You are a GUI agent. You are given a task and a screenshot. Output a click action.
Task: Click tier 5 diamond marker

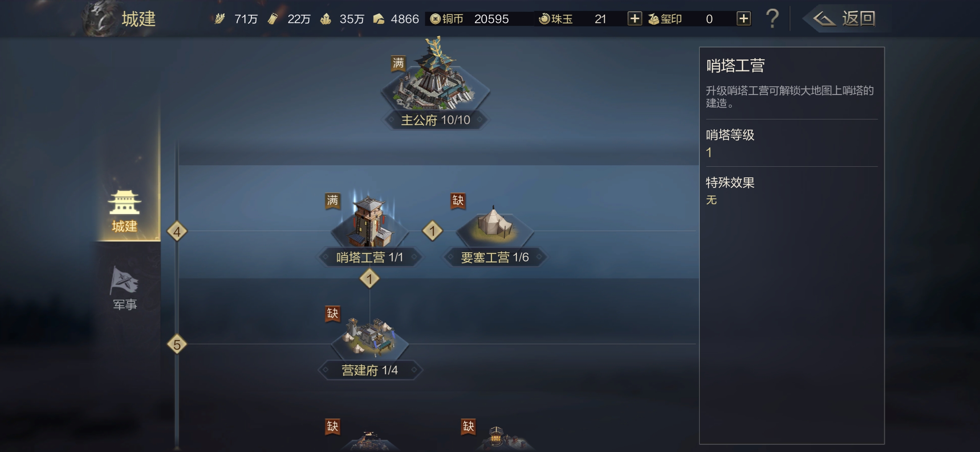pyautogui.click(x=177, y=344)
